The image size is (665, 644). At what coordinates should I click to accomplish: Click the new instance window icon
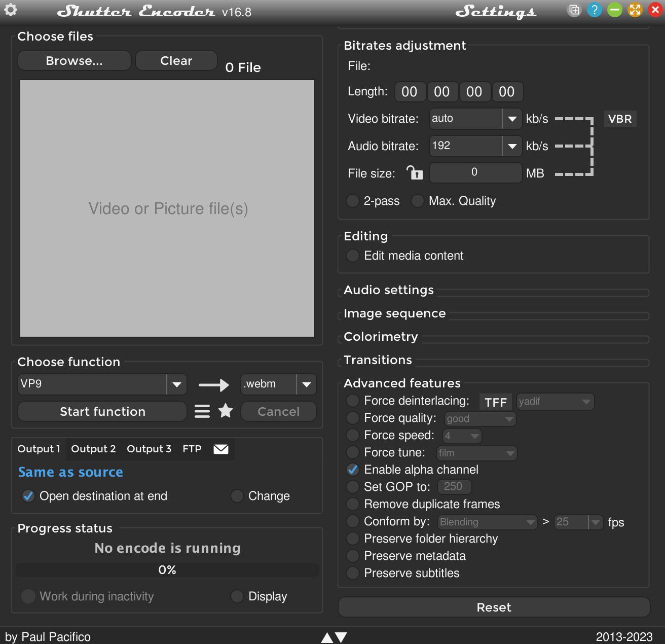[574, 10]
